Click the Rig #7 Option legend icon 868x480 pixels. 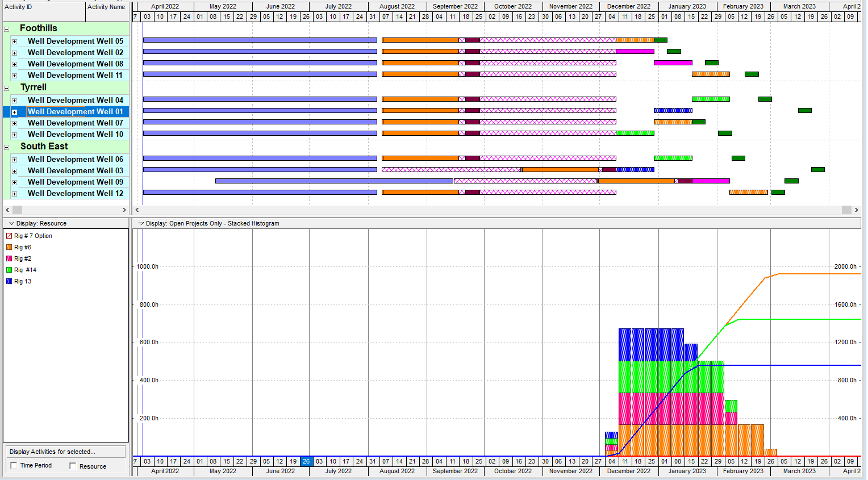click(9, 236)
